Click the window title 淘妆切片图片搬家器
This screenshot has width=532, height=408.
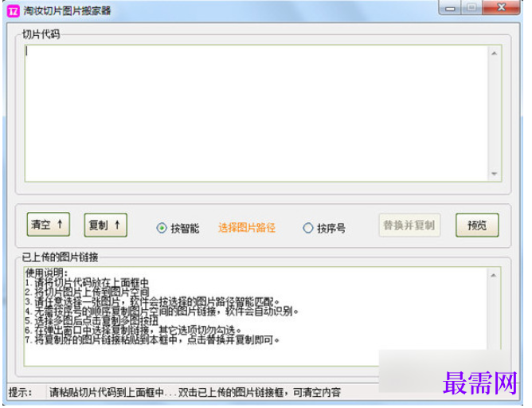click(67, 11)
